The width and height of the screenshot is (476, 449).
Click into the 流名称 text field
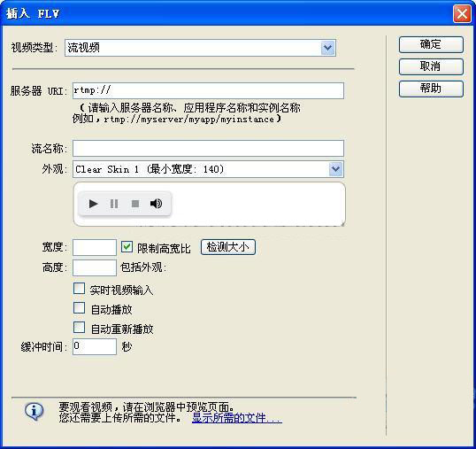tap(208, 148)
